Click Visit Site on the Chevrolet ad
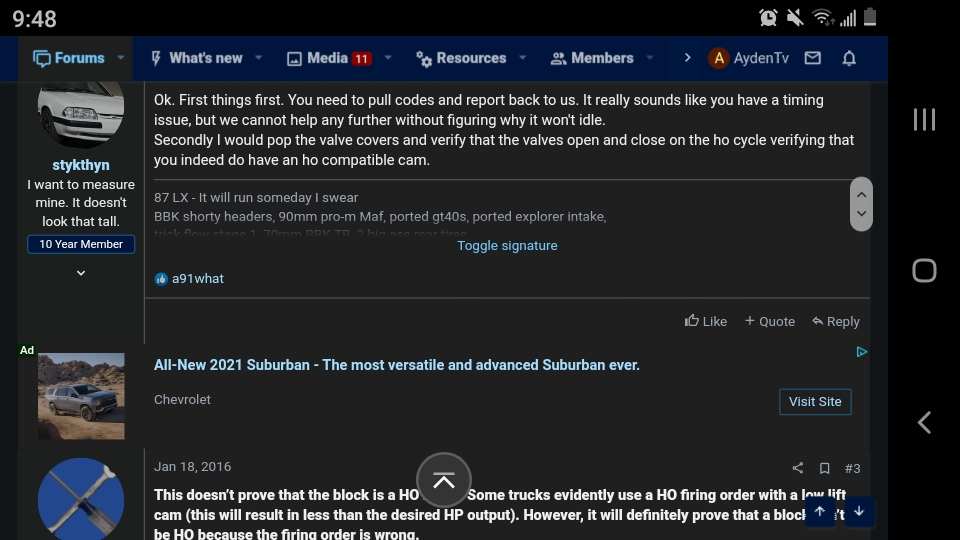Screen dimensions: 960x540 (815, 402)
